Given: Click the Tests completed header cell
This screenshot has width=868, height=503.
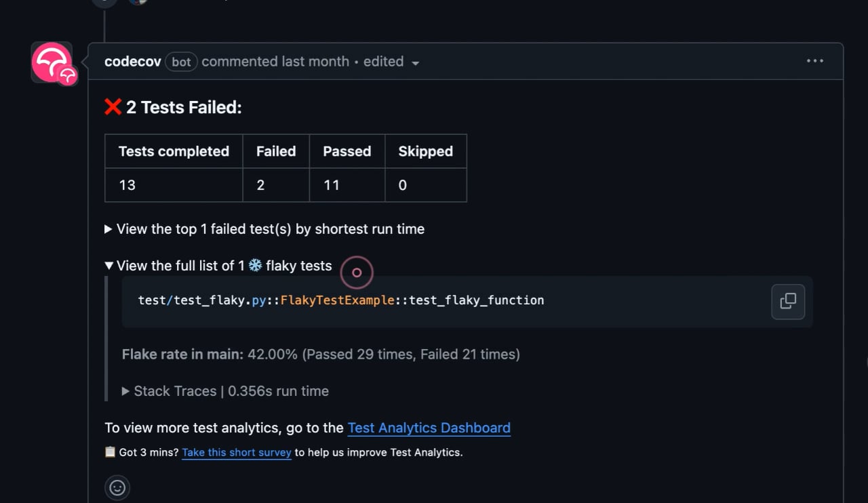Looking at the screenshot, I should (174, 151).
